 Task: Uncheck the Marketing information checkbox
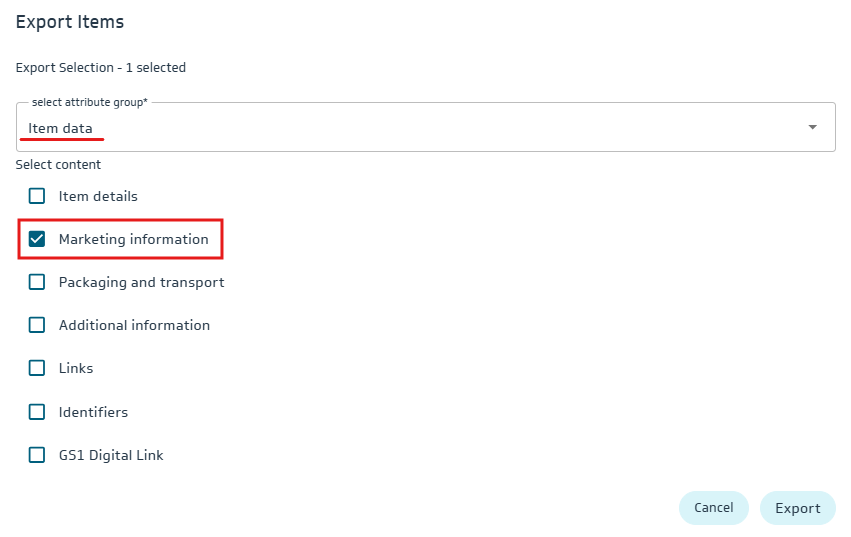(x=37, y=239)
